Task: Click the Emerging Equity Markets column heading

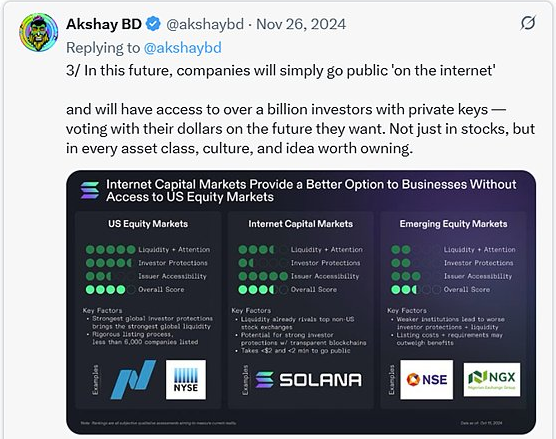Action: tap(454, 224)
